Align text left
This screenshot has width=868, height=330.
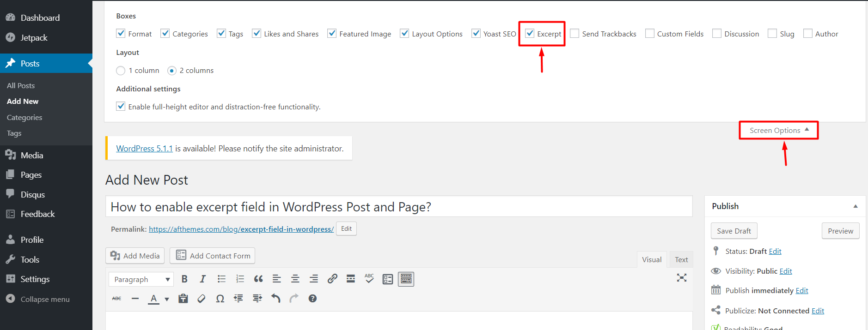277,279
